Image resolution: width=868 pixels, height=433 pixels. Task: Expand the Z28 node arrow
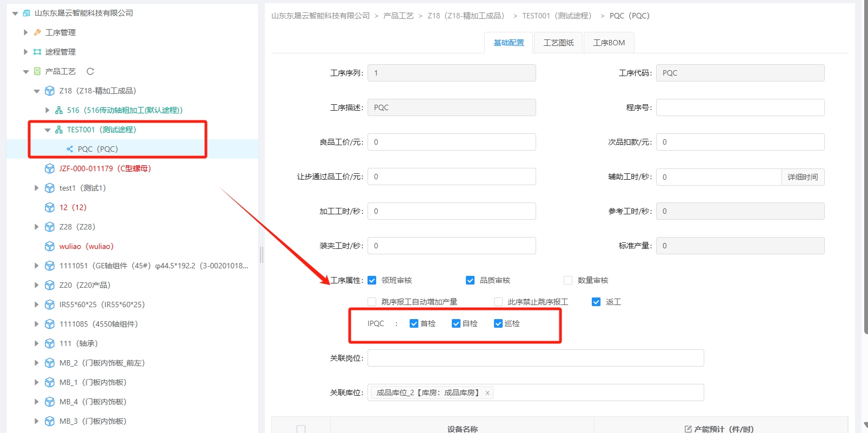[37, 227]
